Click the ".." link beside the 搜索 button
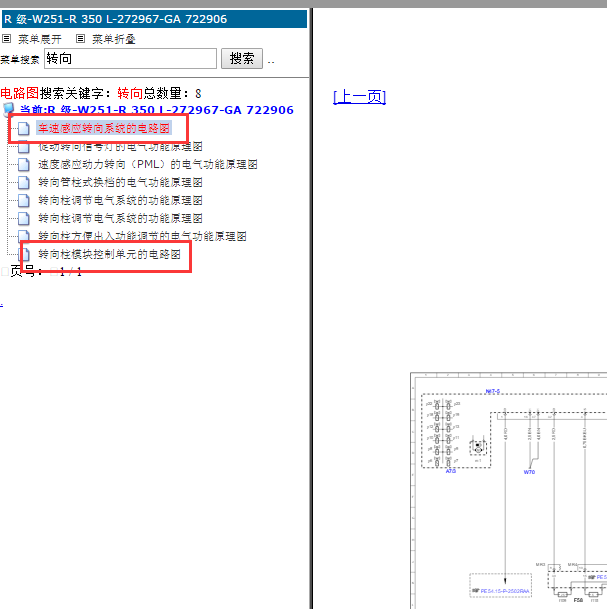This screenshot has height=609, width=607. 271,61
